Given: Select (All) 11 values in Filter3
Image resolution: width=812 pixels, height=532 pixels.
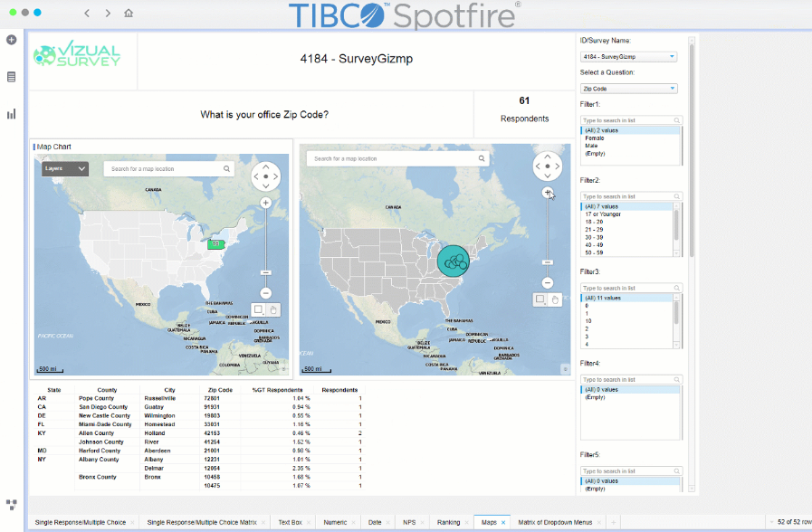Looking at the screenshot, I should tap(627, 298).
